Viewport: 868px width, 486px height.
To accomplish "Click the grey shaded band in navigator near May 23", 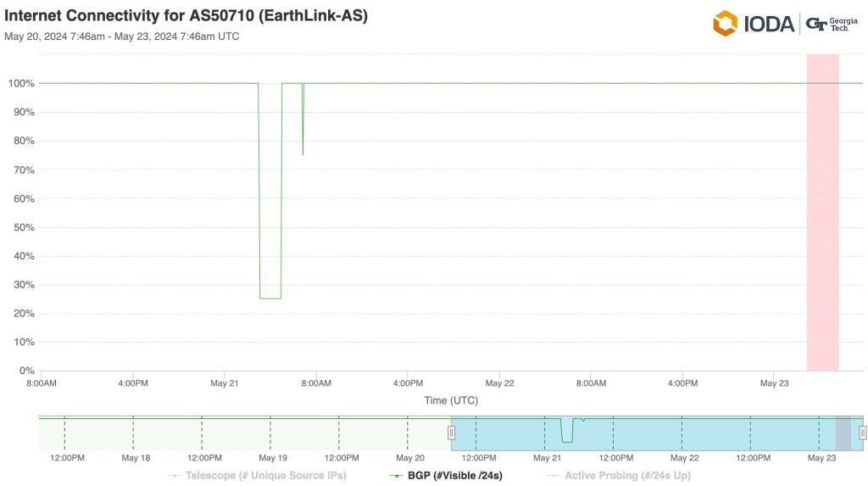I will [x=843, y=434].
